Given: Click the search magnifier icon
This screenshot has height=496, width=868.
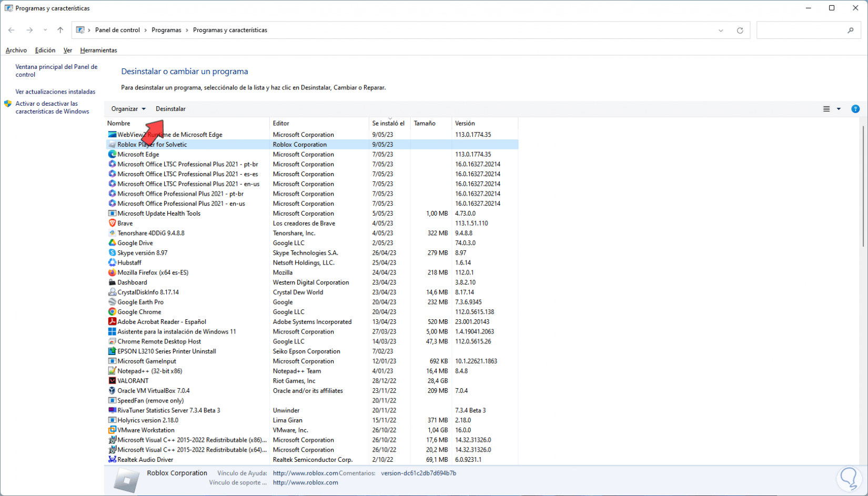Looking at the screenshot, I should 851,31.
